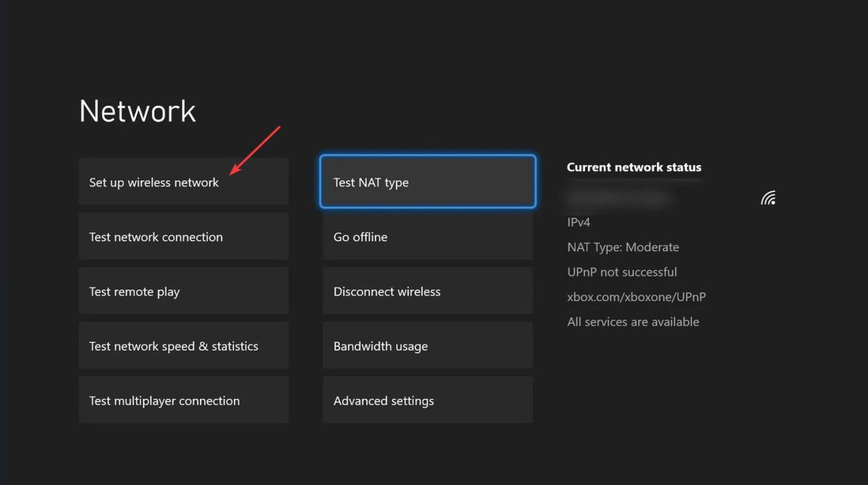Open Advanced settings
Screen dimensions: 868x485
pyautogui.click(x=427, y=401)
